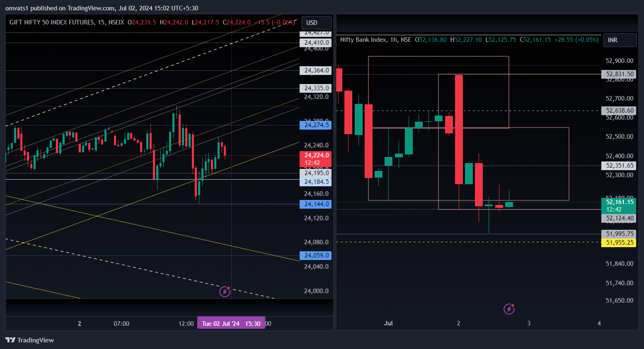Click the 52,400.00 axis tick value
The height and width of the screenshot is (349, 644).
(620, 156)
